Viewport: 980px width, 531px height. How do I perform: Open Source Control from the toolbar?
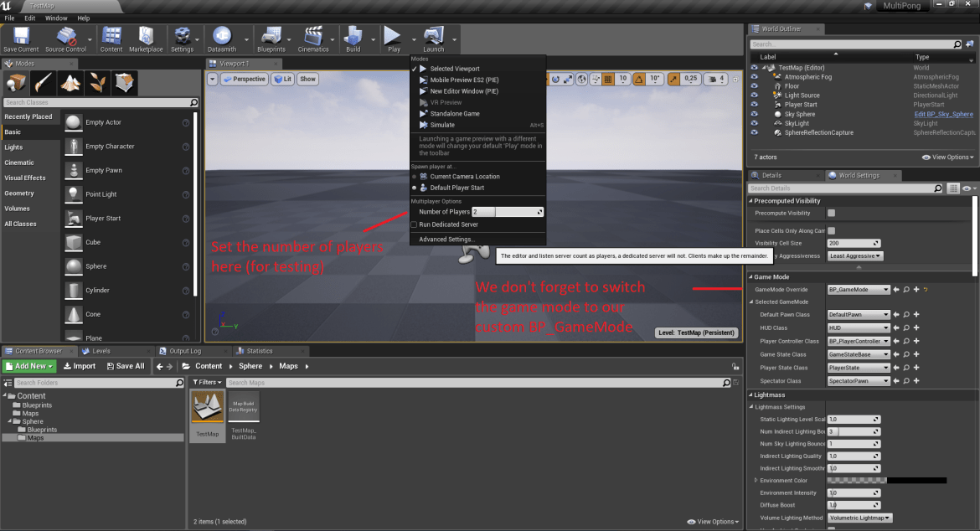click(65, 38)
